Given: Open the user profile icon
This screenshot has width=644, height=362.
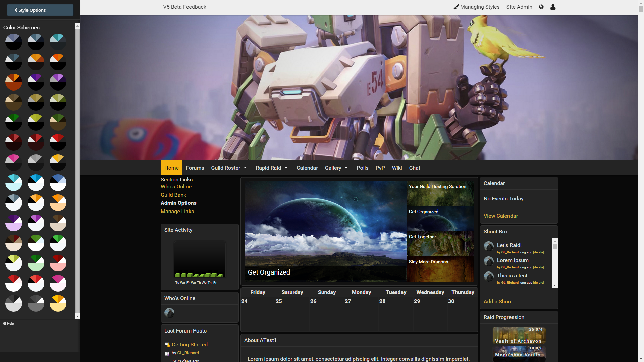Looking at the screenshot, I should (553, 7).
